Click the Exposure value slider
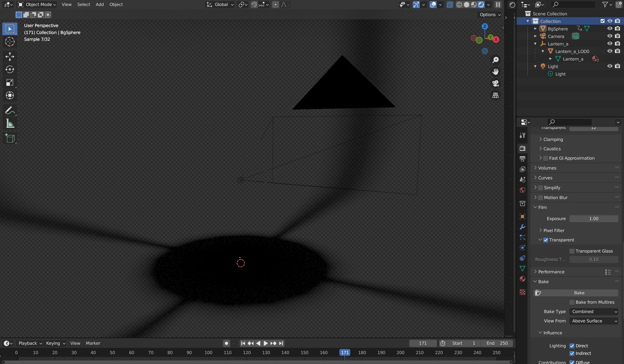The width and height of the screenshot is (624, 364). [593, 219]
